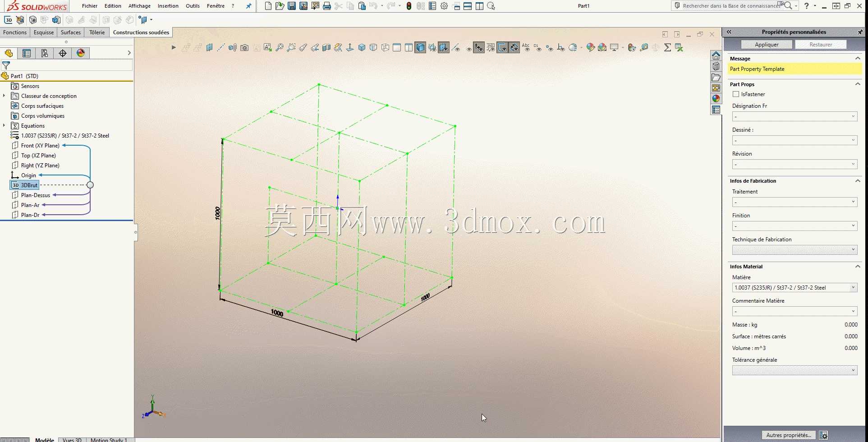868x442 pixels.
Task: Open the View Palette task pane icon
Action: (x=716, y=88)
